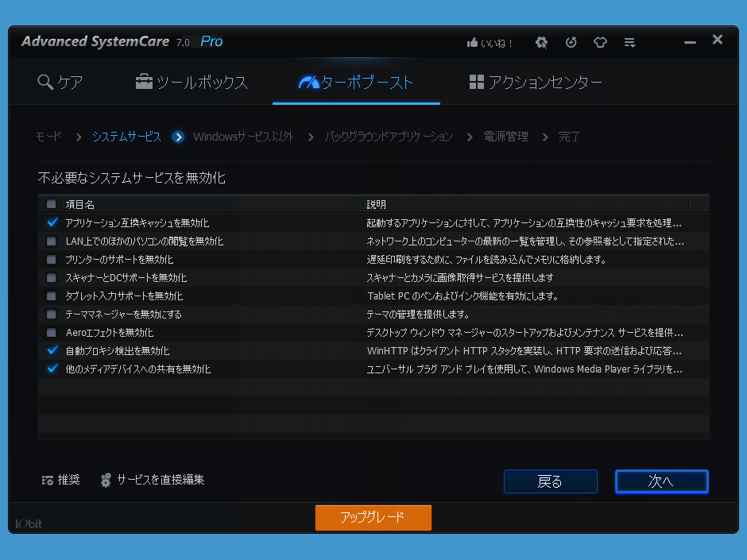This screenshot has width=747, height=560.
Task: Click the gear icon beside サービスを直接編集
Action: click(106, 480)
